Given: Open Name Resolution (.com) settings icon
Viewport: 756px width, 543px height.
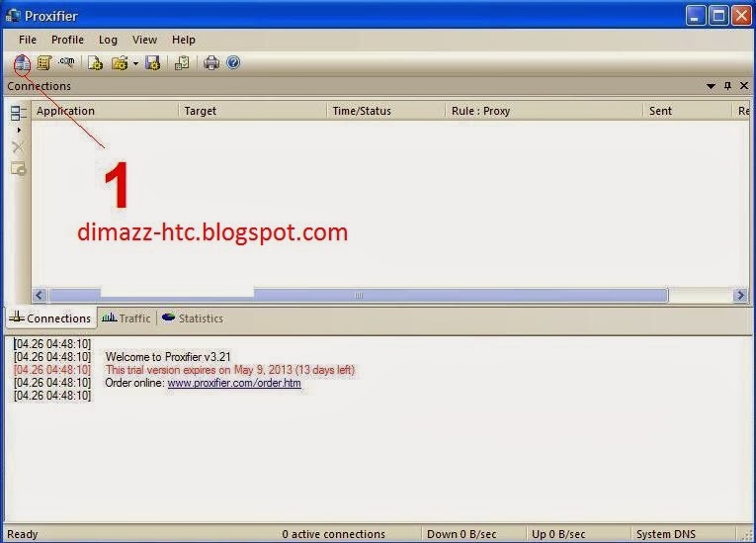Looking at the screenshot, I should point(67,62).
